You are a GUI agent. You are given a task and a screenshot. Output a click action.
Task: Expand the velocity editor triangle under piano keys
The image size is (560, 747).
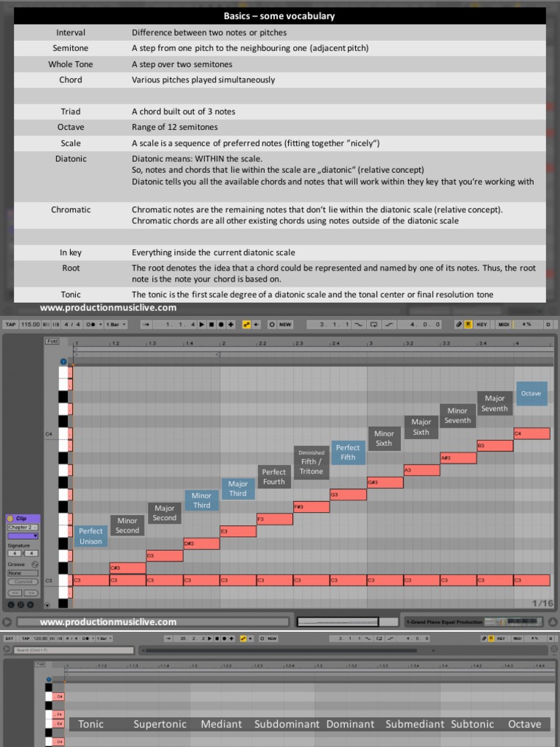47,605
